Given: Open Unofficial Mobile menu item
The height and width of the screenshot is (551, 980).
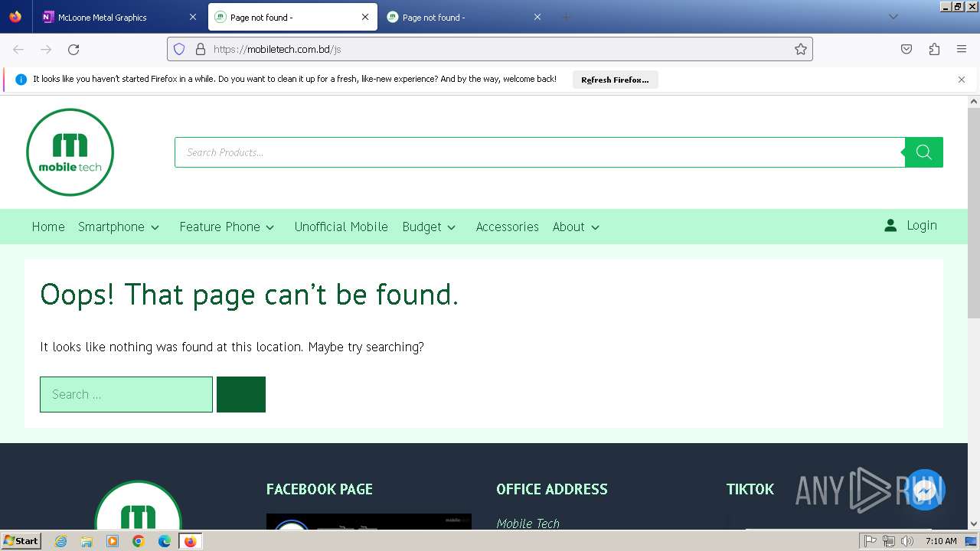Looking at the screenshot, I should (x=341, y=227).
